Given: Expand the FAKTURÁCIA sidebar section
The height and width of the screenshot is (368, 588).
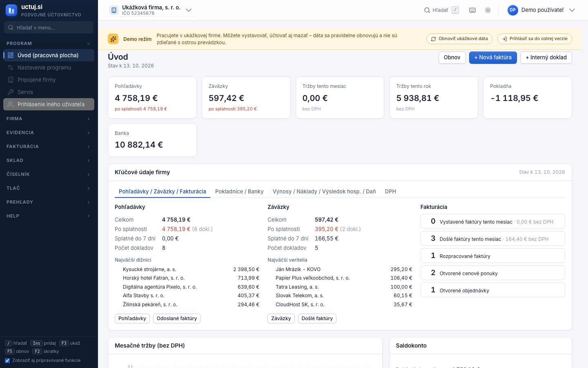Looking at the screenshot, I should tap(49, 146).
